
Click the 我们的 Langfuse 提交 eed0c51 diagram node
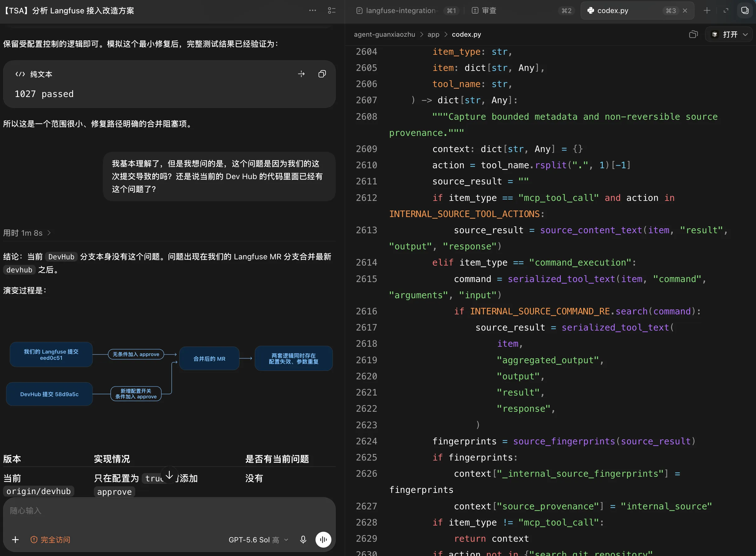51,354
